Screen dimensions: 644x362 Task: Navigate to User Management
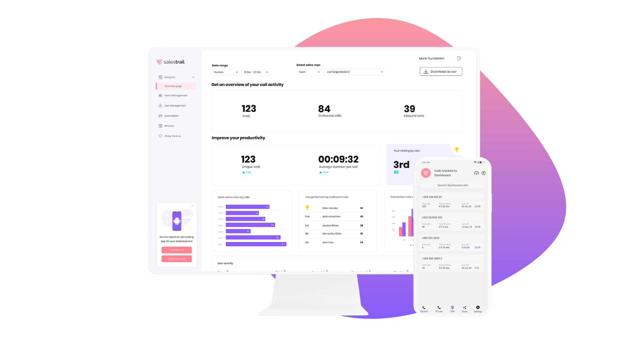175,106
